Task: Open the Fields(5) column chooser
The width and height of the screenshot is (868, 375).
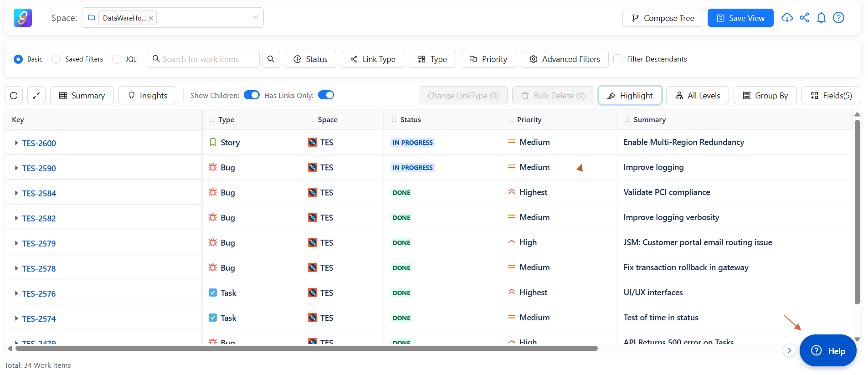Action: click(831, 95)
